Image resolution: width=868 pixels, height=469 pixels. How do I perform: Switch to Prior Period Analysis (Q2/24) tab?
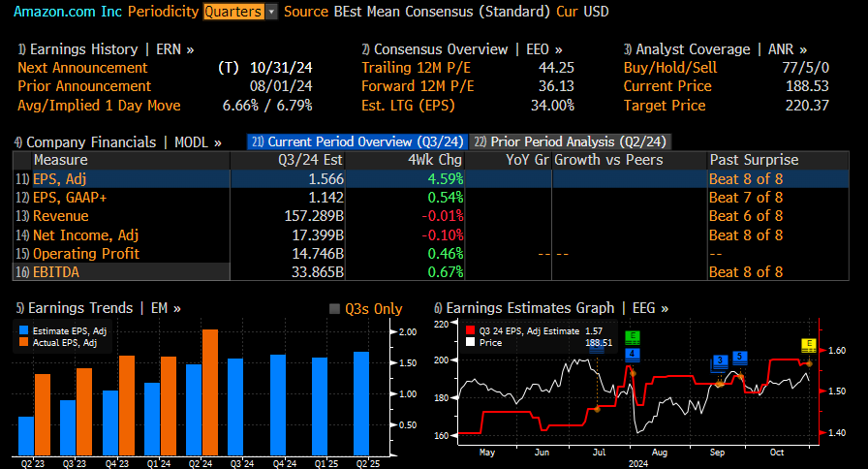(x=571, y=141)
